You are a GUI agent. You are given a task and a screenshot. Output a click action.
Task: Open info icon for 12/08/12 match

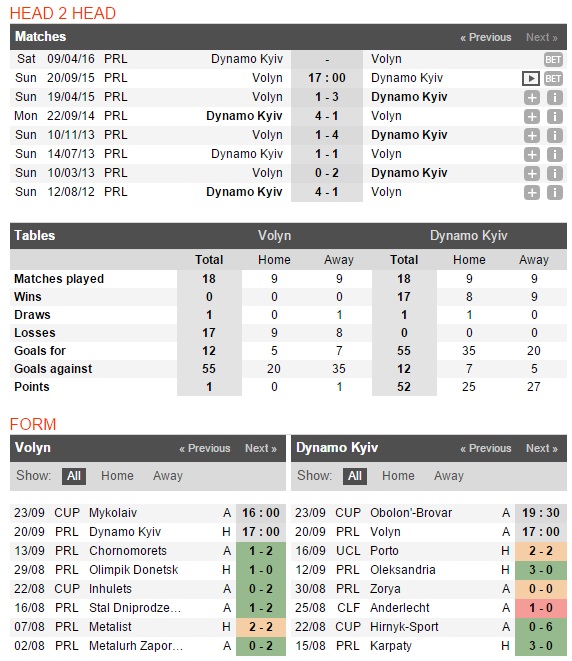pos(554,192)
